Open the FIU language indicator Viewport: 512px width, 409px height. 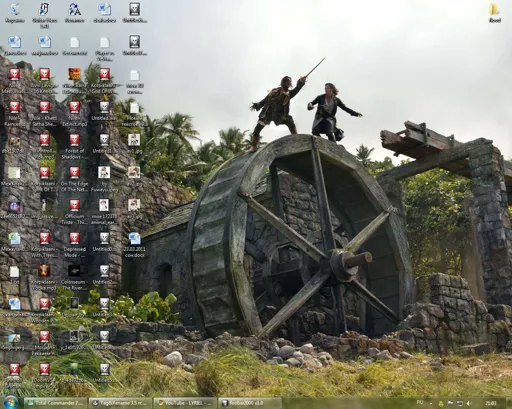[420, 403]
